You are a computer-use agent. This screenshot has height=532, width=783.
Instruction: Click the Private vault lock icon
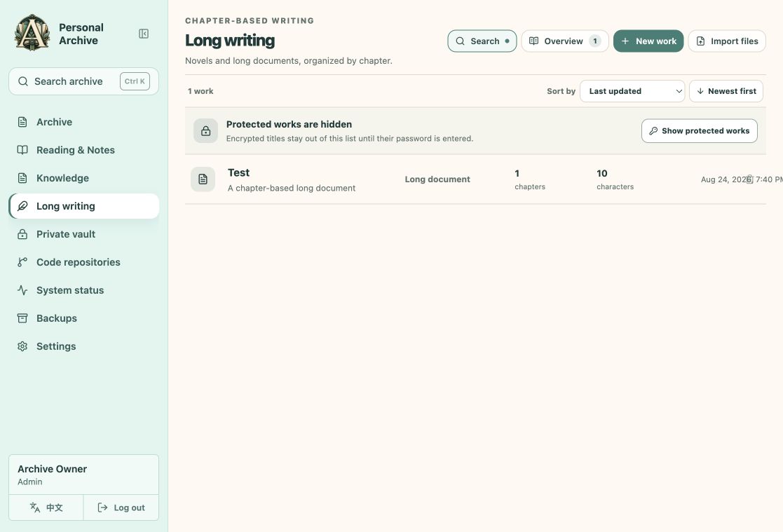pos(22,234)
